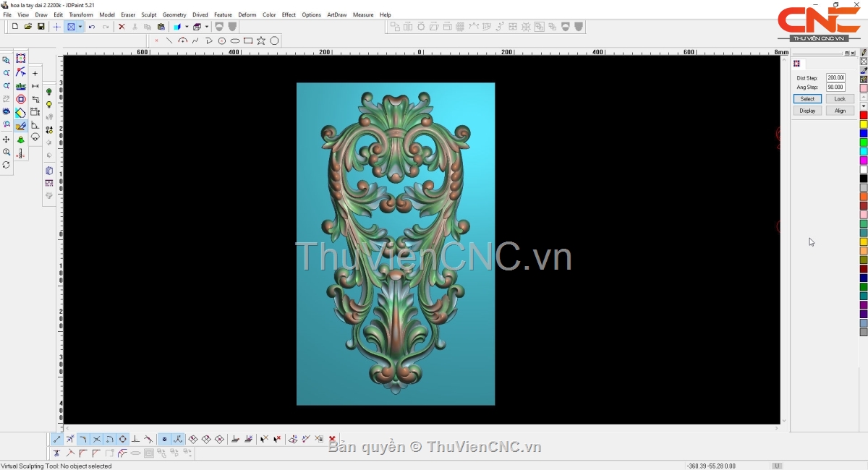Choose the abc text tool
Screen dimensions: 868x470
(x=21, y=86)
